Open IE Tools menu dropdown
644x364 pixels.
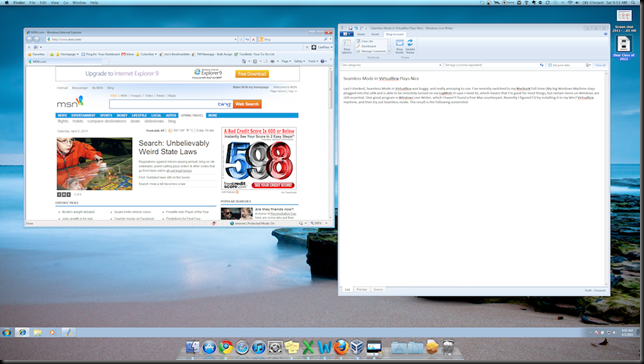[313, 61]
